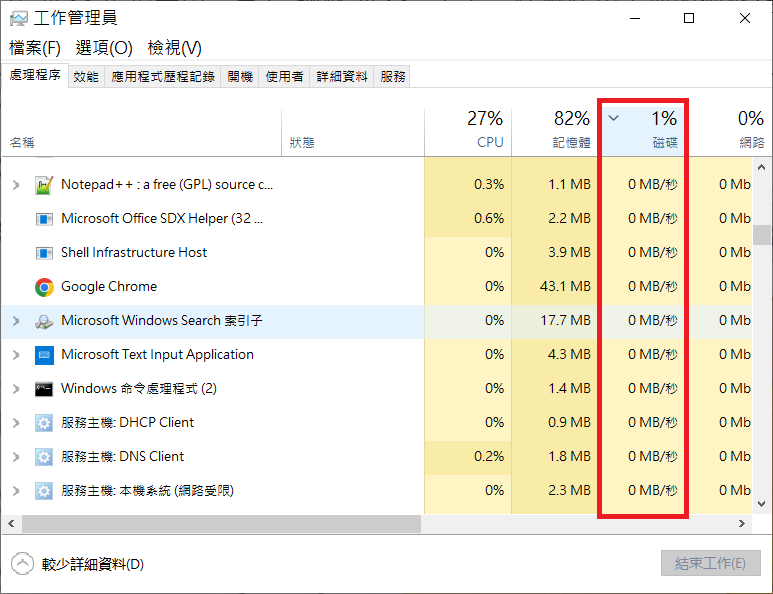Select the Notepad++ process name text
Screen dimensions: 773x594
click(x=167, y=184)
